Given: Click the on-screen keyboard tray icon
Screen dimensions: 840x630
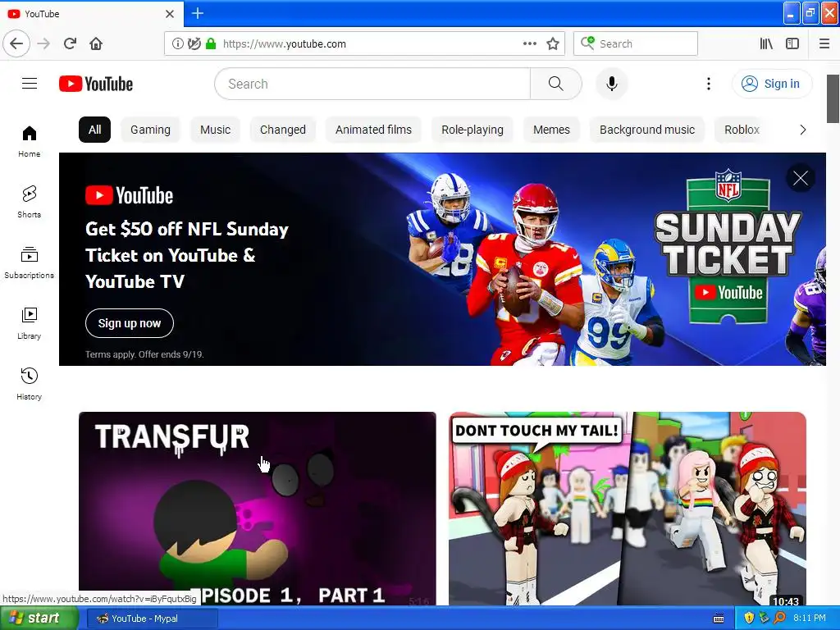Looking at the screenshot, I should click(x=719, y=619).
